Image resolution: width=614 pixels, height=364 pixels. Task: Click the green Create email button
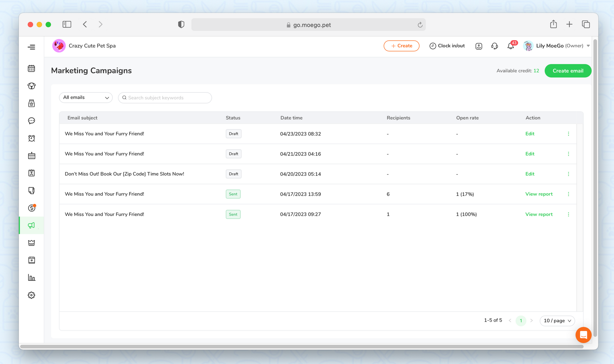pos(568,71)
